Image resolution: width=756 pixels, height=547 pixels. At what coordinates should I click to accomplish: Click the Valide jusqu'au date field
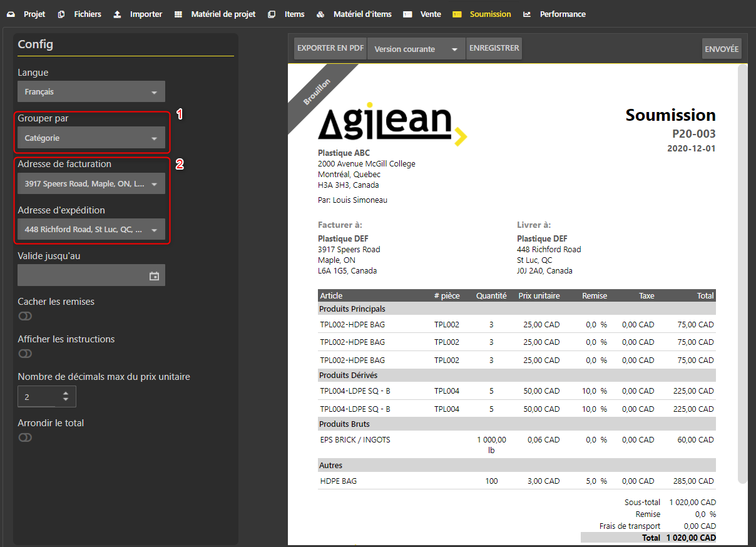coord(91,275)
